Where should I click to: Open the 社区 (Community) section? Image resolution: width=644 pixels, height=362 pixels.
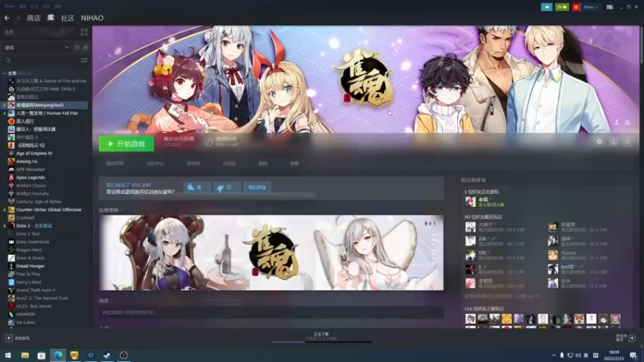coord(68,18)
